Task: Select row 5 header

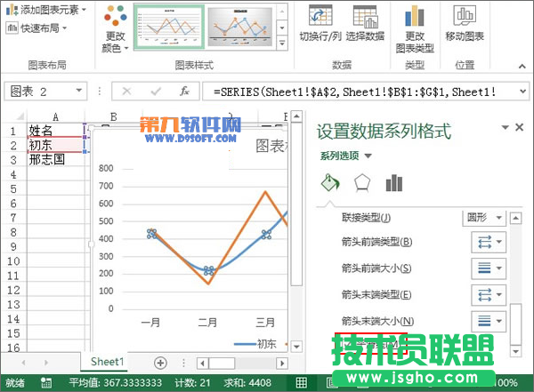Action: pos(13,188)
